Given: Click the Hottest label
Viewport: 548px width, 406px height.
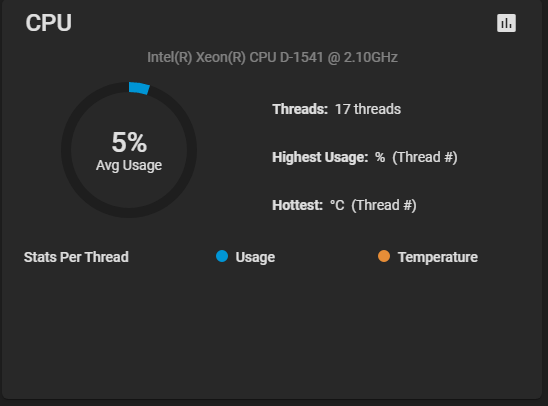Looking at the screenshot, I should [297, 205].
